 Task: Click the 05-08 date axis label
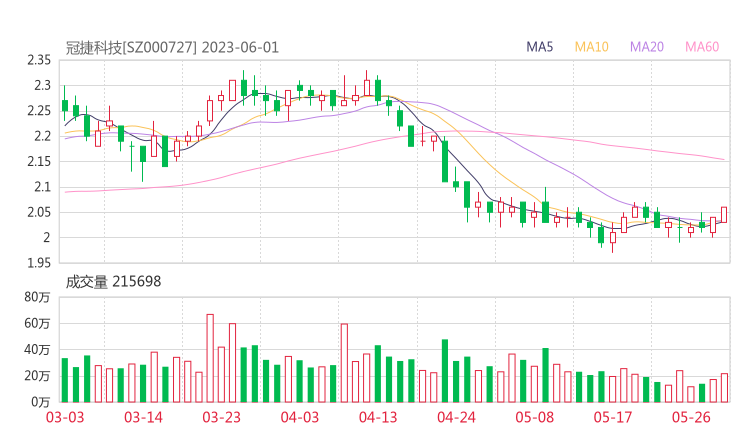point(534,417)
